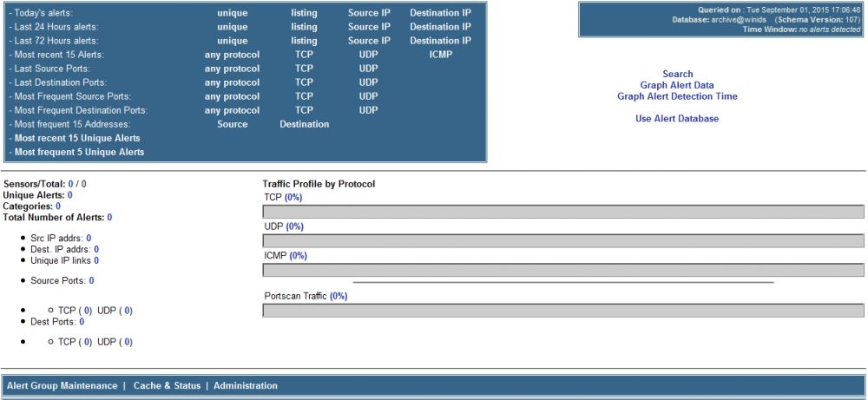
Task: Open Graph Alert Data page
Action: [677, 86]
